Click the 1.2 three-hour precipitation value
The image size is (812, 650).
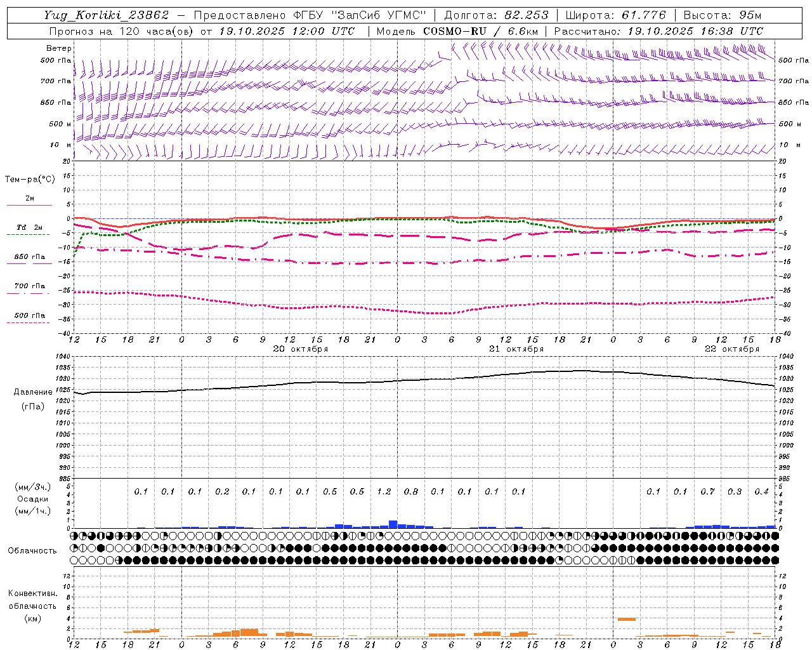point(384,492)
